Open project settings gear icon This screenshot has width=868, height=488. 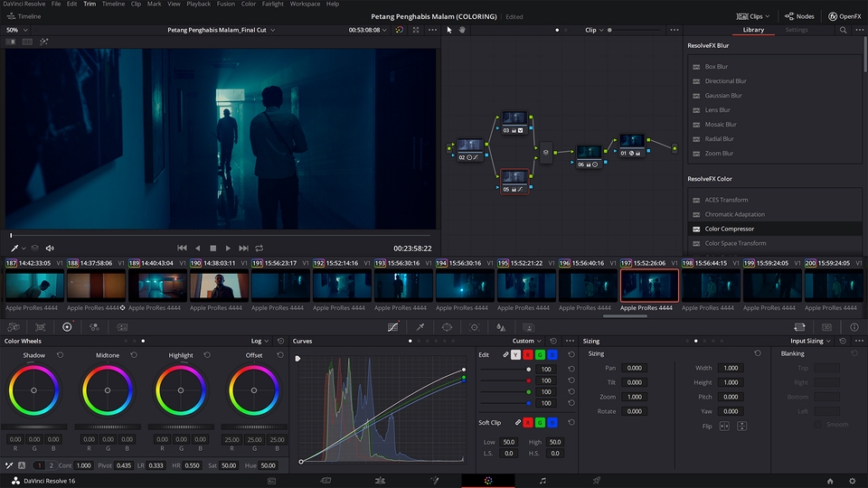point(854,481)
